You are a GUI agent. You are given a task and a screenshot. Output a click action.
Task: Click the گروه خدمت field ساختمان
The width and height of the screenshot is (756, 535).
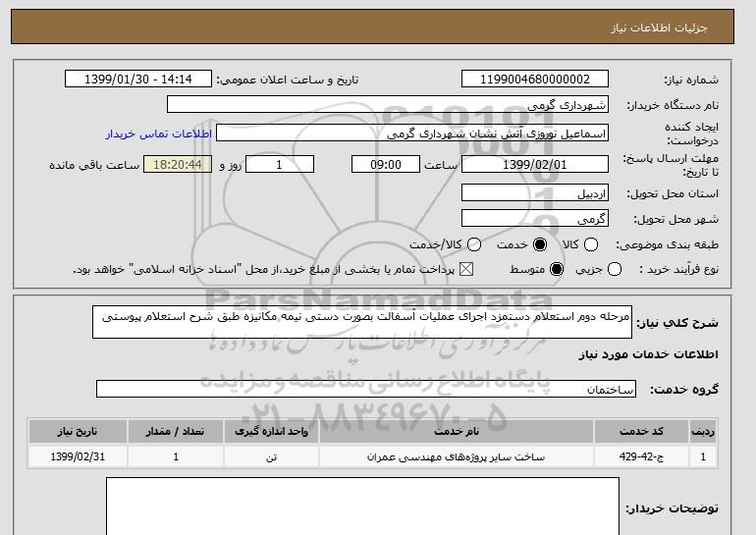tap(366, 389)
